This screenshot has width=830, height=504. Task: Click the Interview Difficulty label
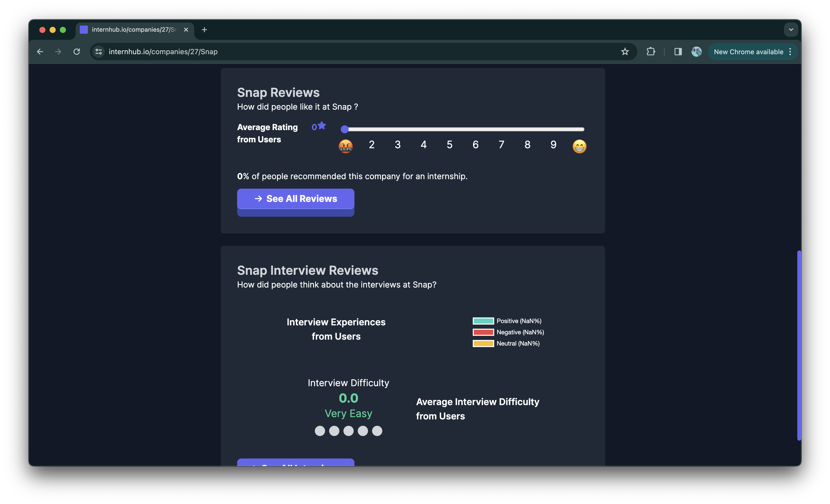(348, 383)
